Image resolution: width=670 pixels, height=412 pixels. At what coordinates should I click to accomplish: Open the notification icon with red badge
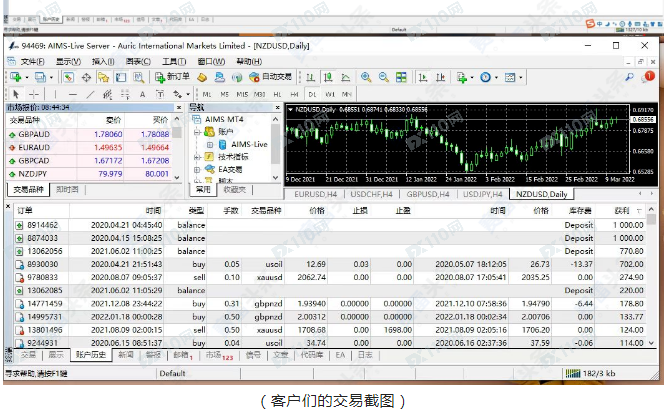648,77
